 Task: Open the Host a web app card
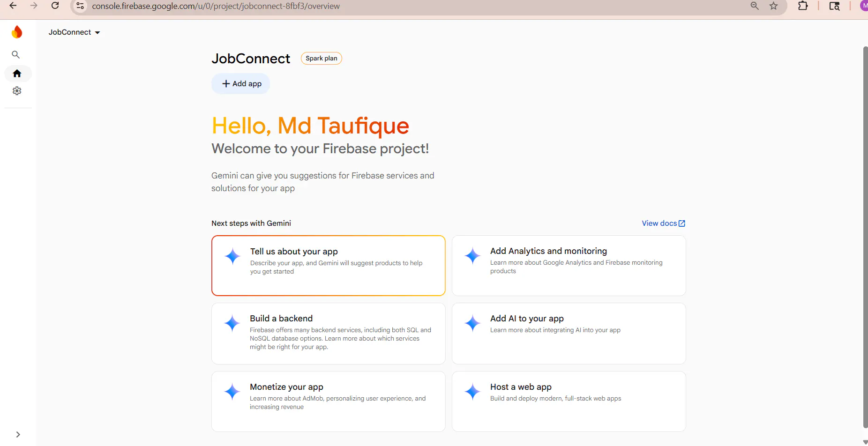[569, 401]
